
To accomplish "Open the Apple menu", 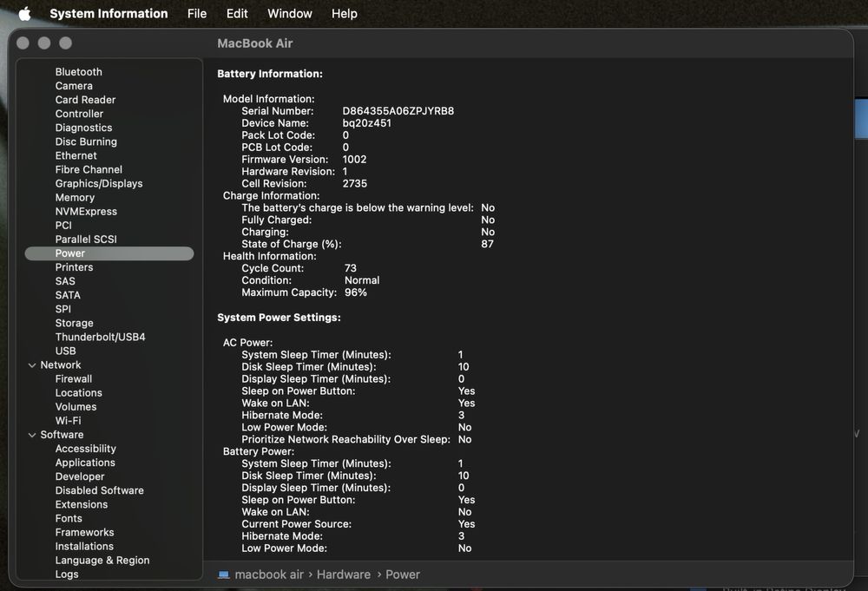I will (24, 13).
